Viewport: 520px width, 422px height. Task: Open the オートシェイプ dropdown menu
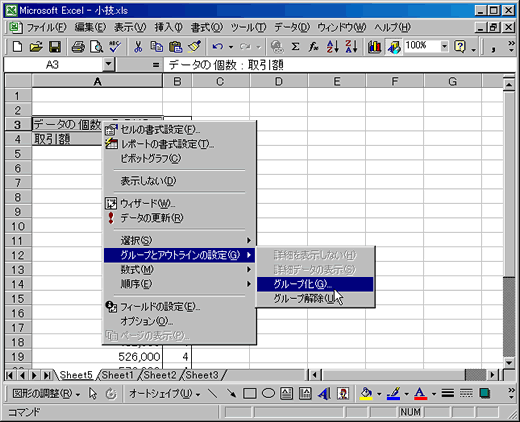(164, 394)
